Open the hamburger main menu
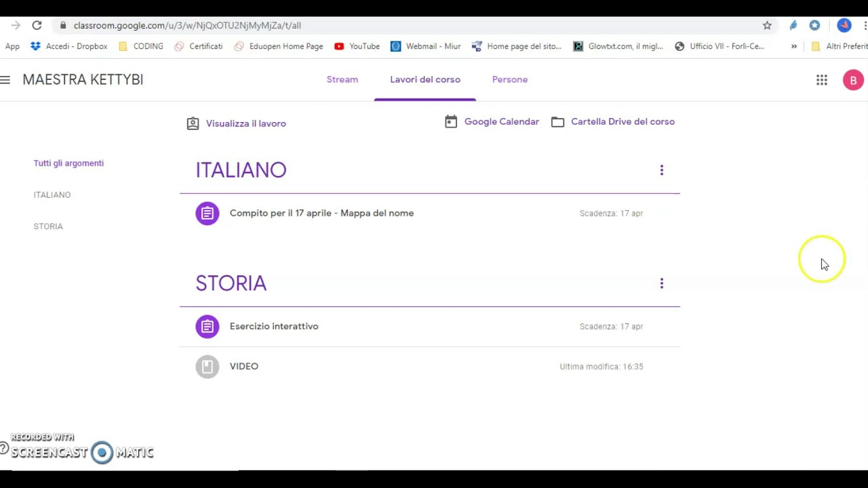The image size is (868, 488). click(5, 80)
